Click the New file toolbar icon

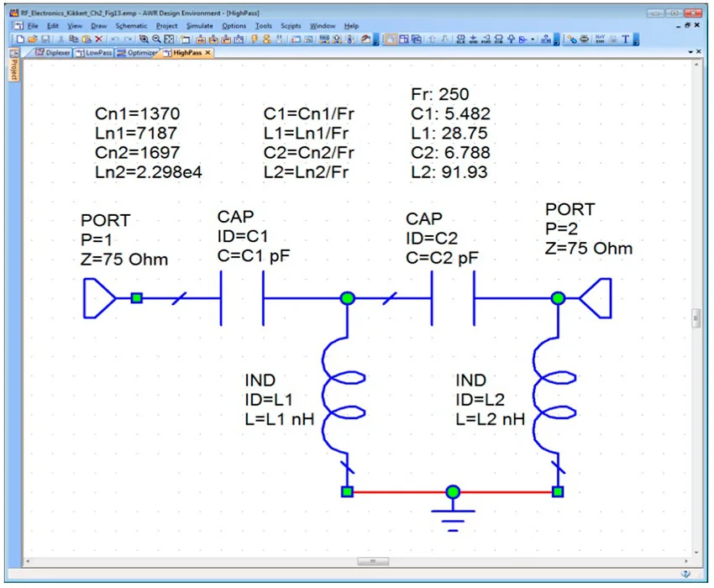pos(20,39)
